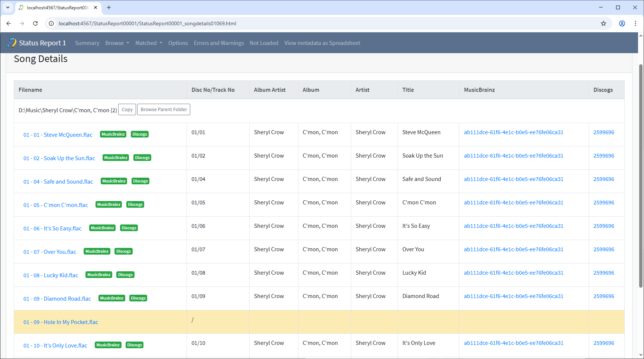Click Discogs badge on Over You row
644x359 pixels.
click(123, 251)
